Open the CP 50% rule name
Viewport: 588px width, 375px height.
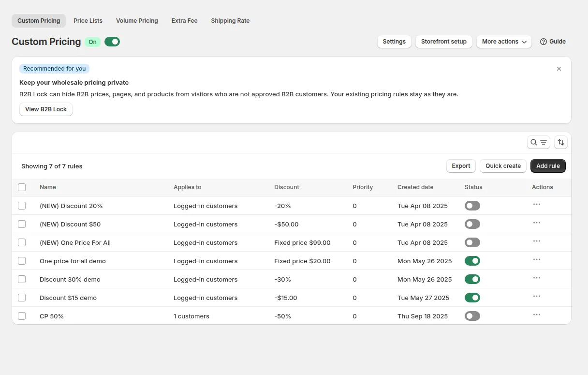[52, 316]
